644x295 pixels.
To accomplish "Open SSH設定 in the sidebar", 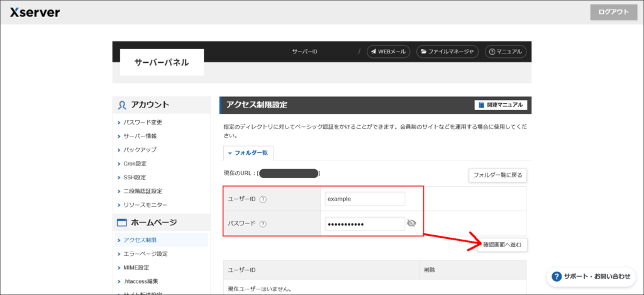I will point(135,177).
